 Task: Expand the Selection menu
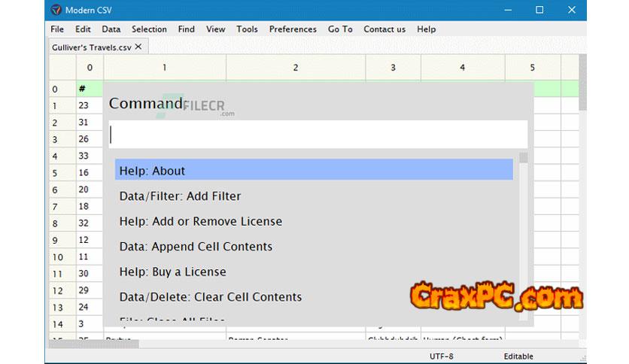(149, 29)
